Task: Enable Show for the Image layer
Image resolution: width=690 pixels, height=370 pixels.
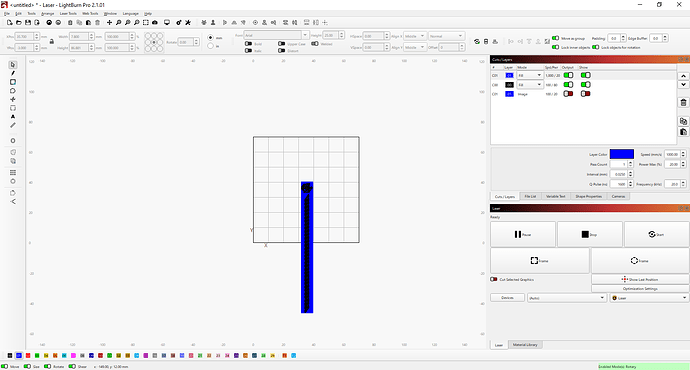Action: click(585, 94)
